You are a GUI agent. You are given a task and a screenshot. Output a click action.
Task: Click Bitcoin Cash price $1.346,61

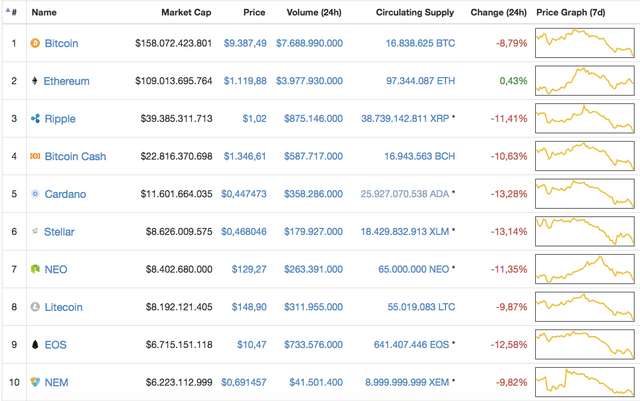coord(245,156)
